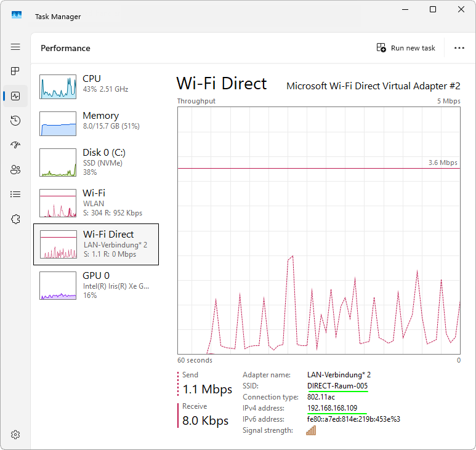The image size is (476, 450).
Task: Click the adapter title Microsoft Wi-Fi Direct Virtual Adapter #2
Action: click(373, 86)
